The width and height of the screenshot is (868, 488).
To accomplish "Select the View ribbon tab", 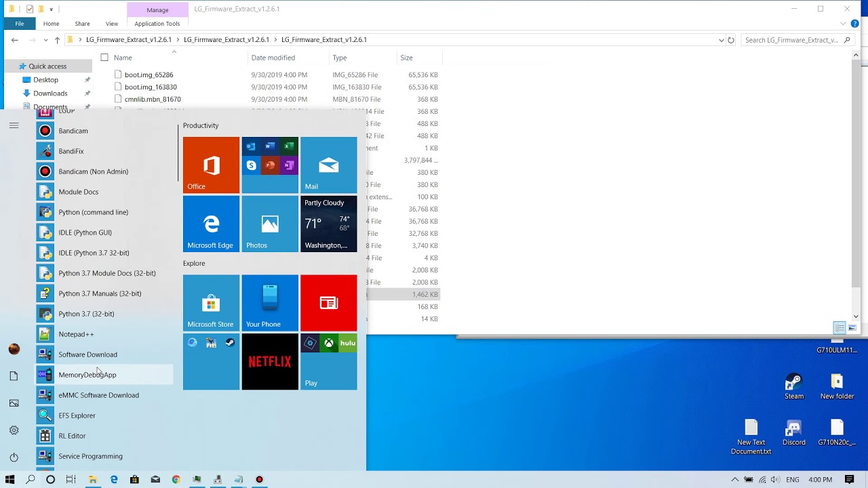I will (112, 24).
